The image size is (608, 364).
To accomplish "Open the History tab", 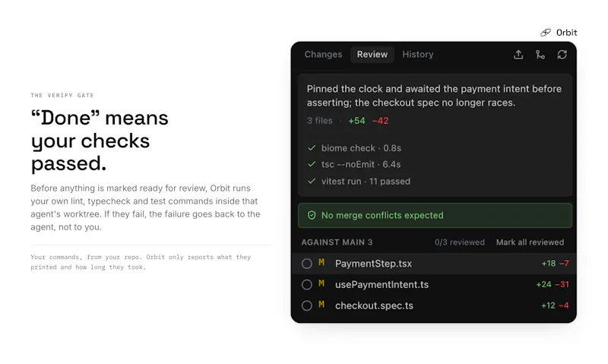I will (417, 54).
